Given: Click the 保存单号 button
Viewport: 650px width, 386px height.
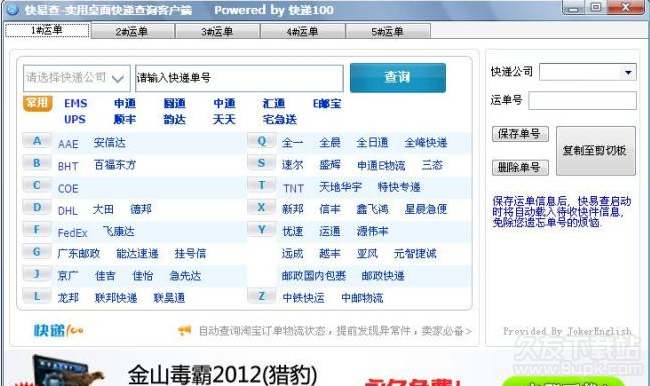Looking at the screenshot, I should pyautogui.click(x=520, y=134).
